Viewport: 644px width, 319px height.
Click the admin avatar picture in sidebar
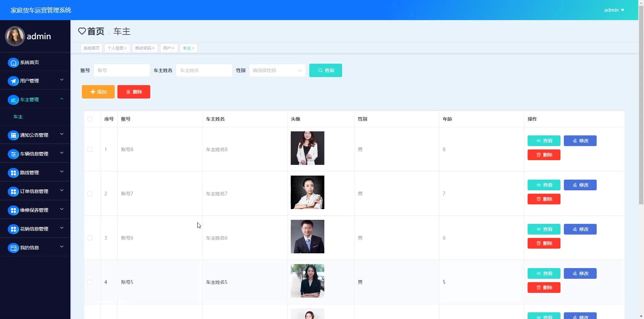(x=15, y=36)
